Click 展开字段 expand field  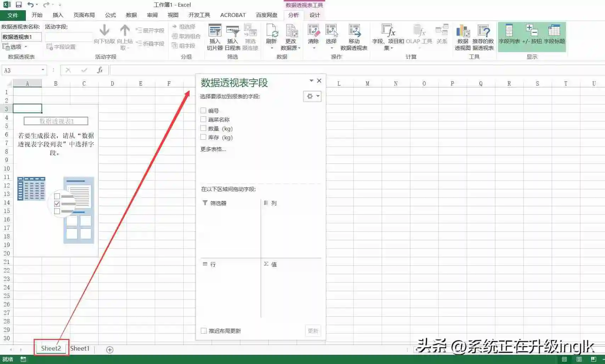150,31
